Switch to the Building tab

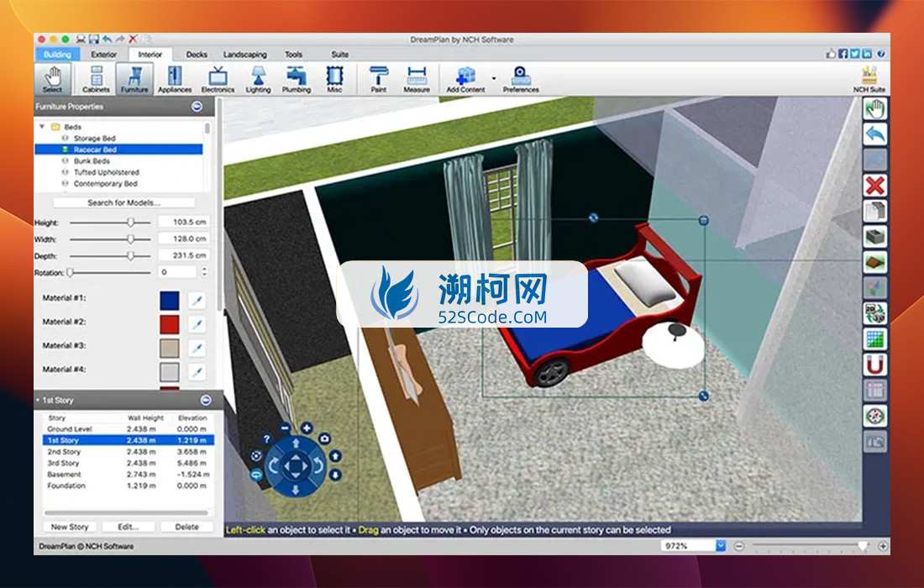[57, 55]
